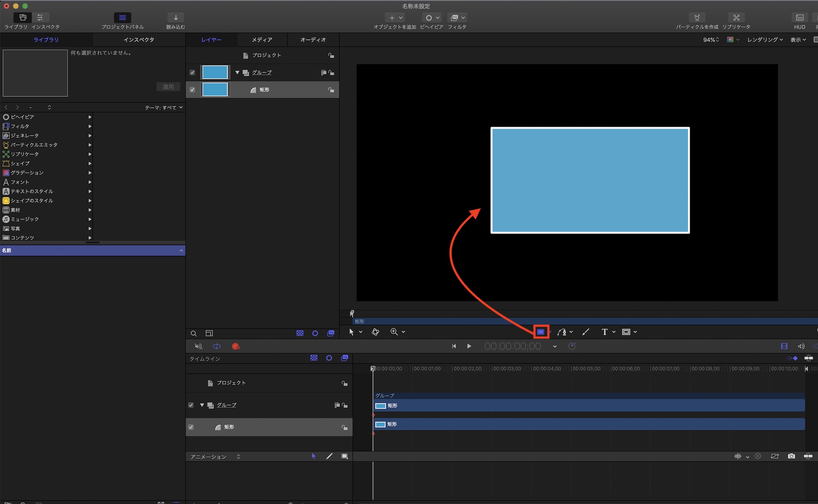Select the Paint Stroke tool
This screenshot has width=818, height=504.
(586, 332)
